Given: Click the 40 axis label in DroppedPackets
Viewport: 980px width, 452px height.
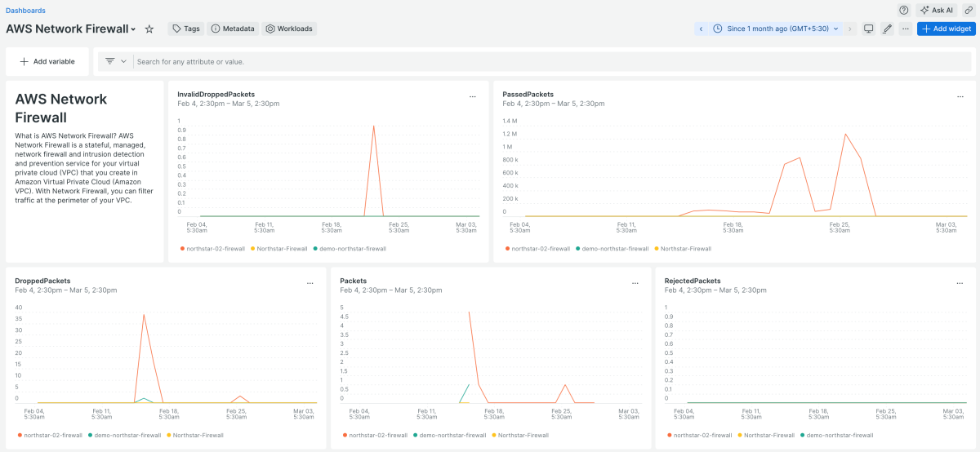Looking at the screenshot, I should tap(18, 307).
